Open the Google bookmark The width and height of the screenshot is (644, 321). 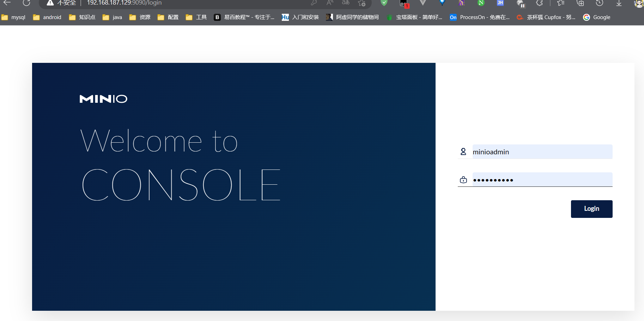(x=601, y=17)
